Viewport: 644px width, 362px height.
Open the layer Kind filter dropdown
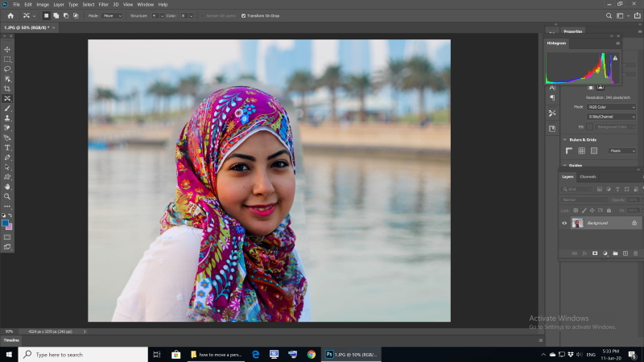[x=577, y=189]
